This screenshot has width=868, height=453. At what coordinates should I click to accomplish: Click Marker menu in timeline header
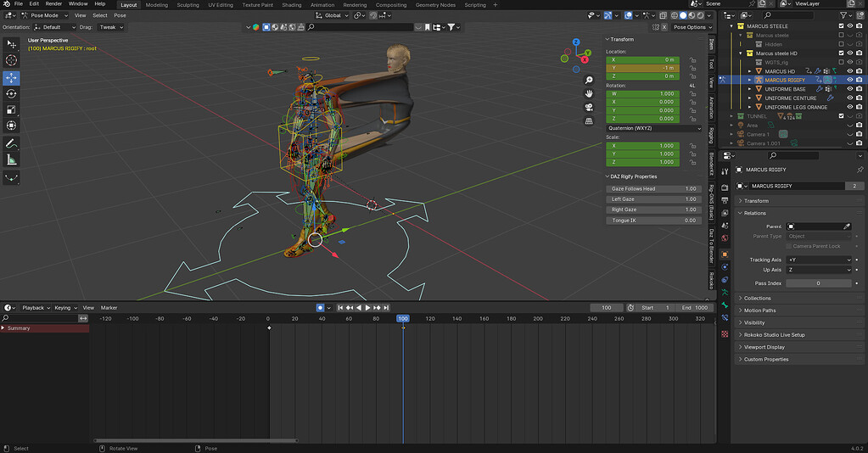pyautogui.click(x=109, y=307)
